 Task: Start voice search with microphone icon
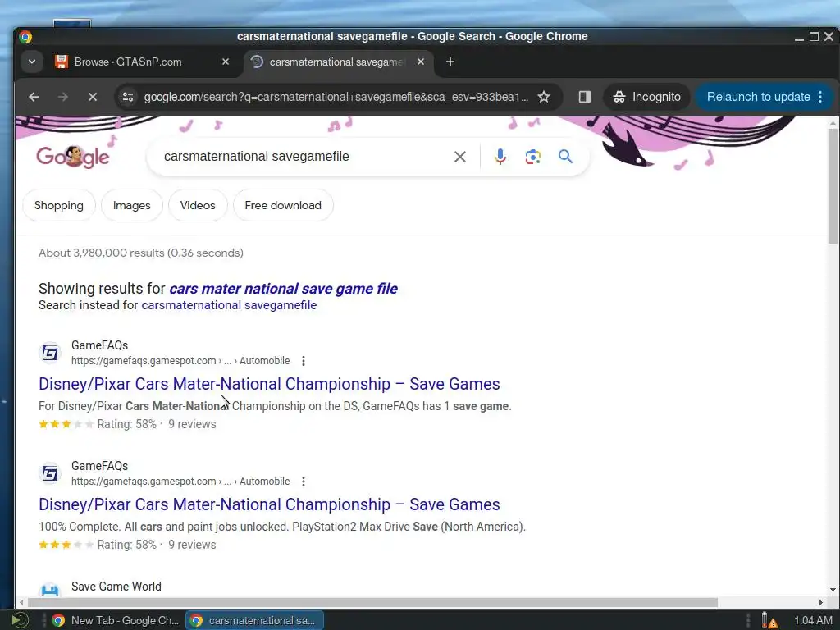click(x=500, y=157)
